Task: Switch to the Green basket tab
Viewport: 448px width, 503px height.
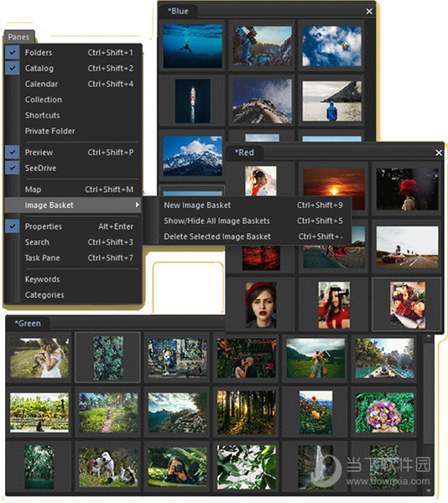Action: [x=28, y=323]
